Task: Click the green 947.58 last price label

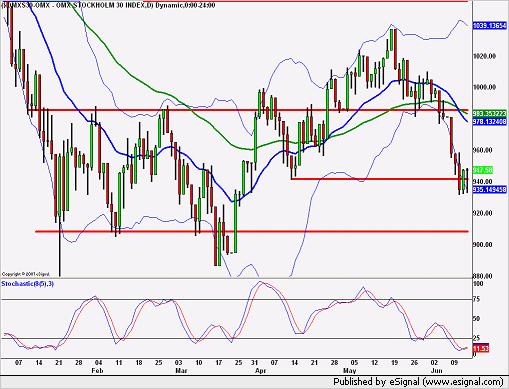Action: tap(483, 170)
